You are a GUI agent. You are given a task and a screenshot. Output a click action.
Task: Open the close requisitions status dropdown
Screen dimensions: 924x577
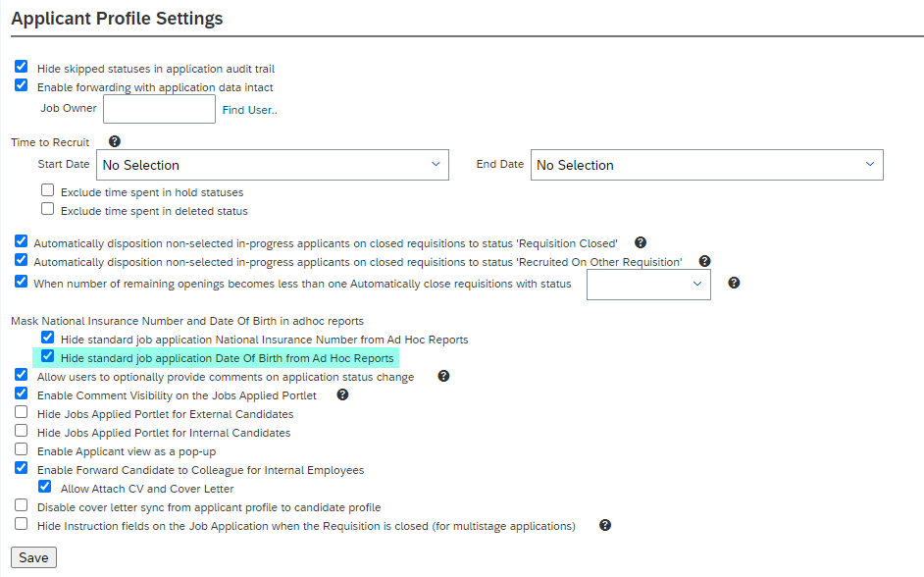click(x=648, y=285)
